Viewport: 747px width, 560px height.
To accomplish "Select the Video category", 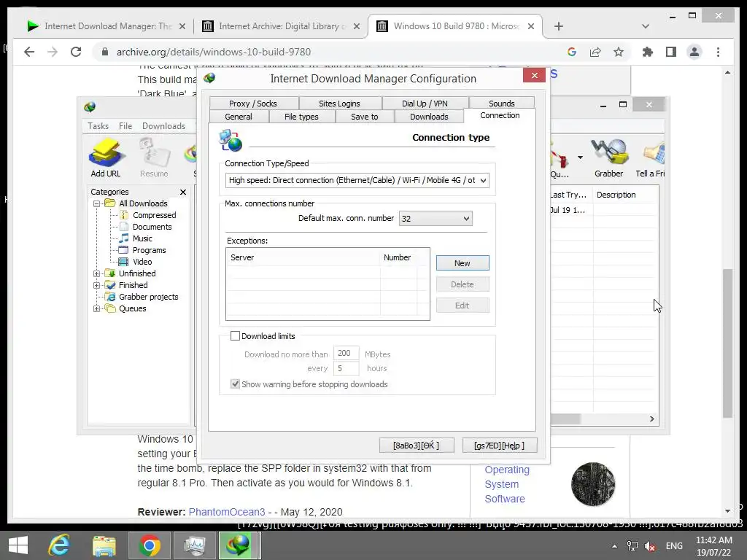I will click(x=142, y=262).
